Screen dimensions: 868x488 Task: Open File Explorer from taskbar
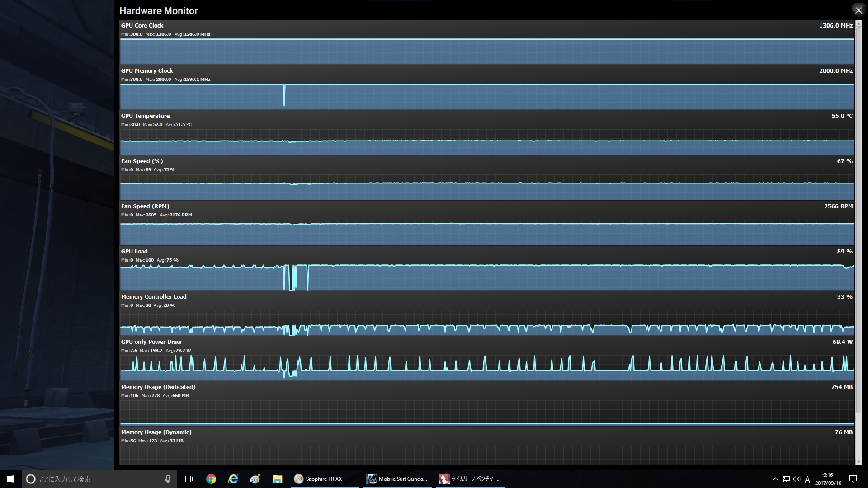[x=277, y=479]
